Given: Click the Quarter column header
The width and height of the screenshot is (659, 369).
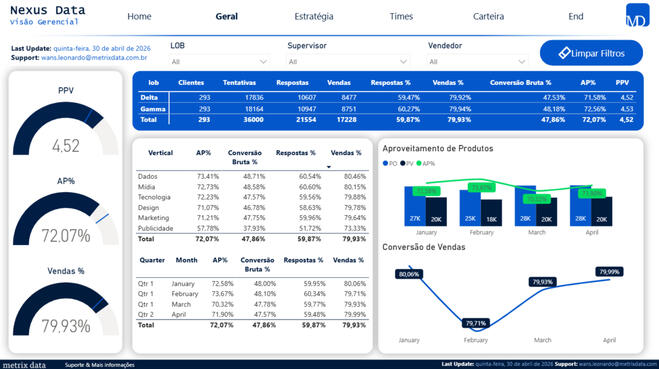Looking at the screenshot, I should pyautogui.click(x=152, y=260).
